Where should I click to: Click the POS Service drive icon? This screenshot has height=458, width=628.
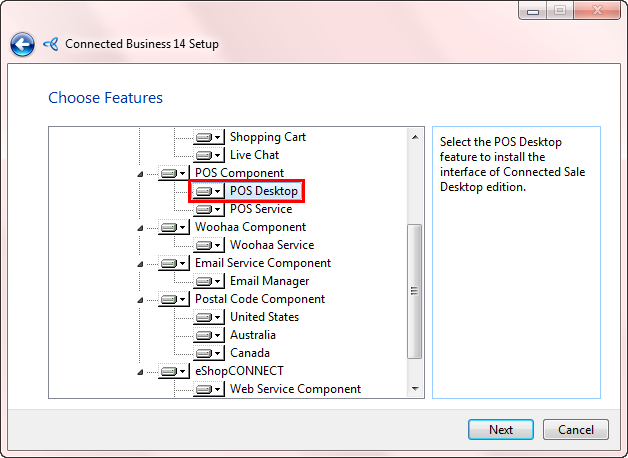[204, 209]
